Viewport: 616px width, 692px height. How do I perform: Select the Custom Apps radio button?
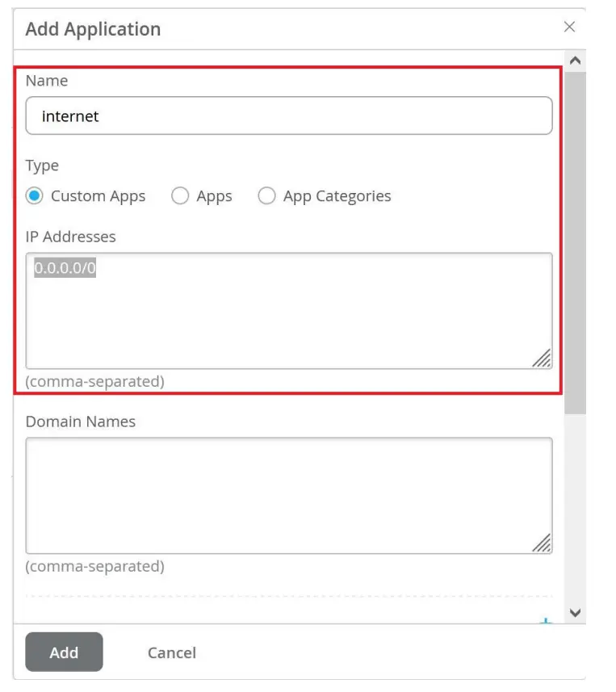tap(35, 196)
